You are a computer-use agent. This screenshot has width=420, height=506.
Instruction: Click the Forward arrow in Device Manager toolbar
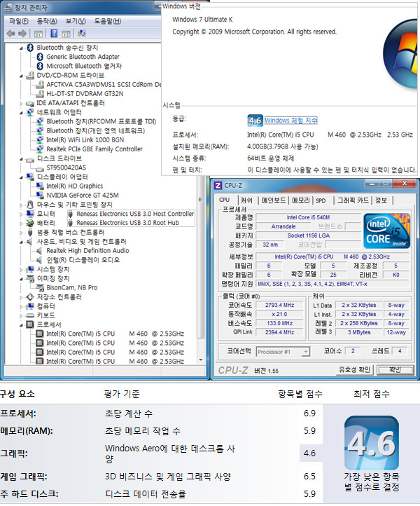point(22,33)
